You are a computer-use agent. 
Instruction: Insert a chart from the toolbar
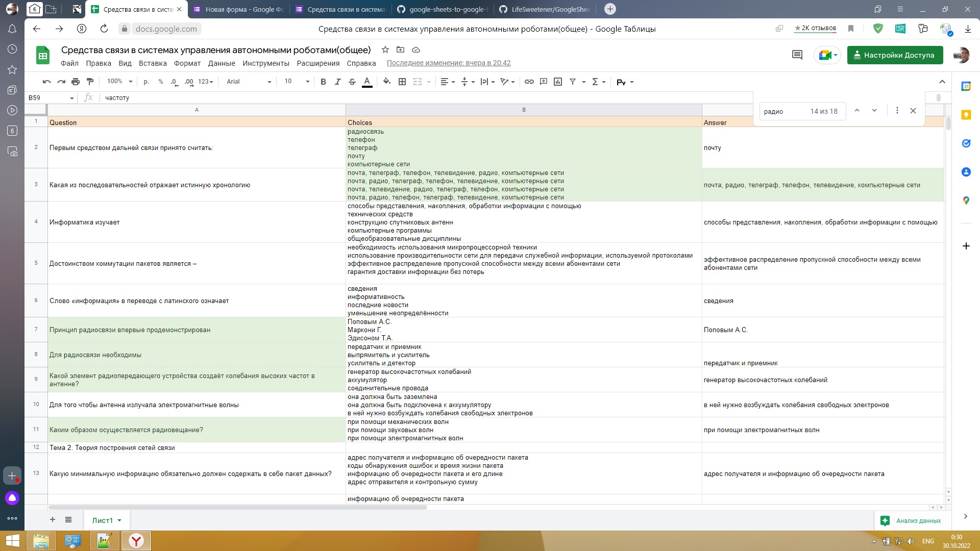tap(557, 82)
